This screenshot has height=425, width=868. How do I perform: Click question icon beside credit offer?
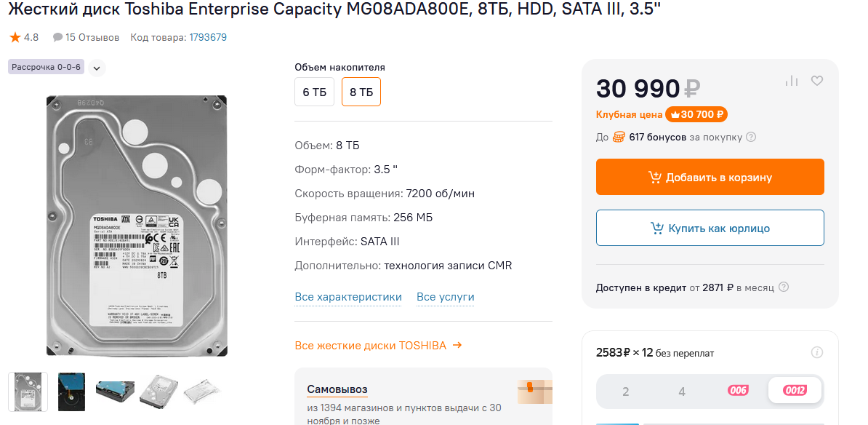coord(783,287)
